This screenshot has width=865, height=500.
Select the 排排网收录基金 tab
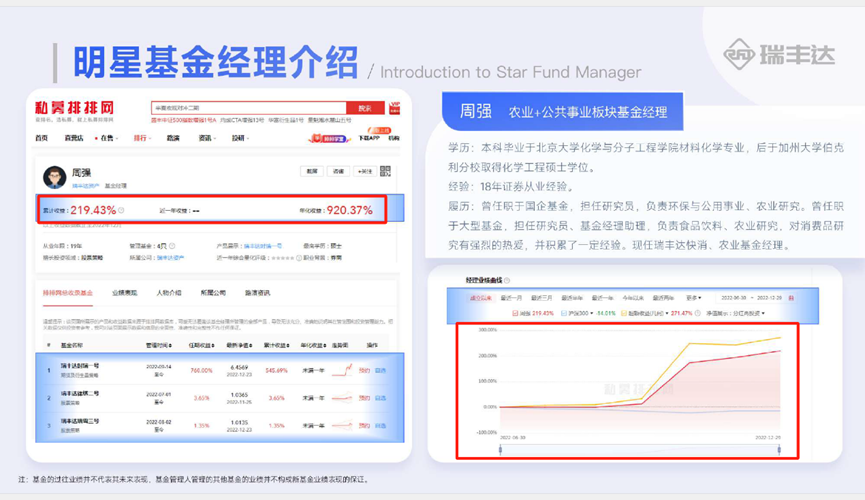coord(68,293)
